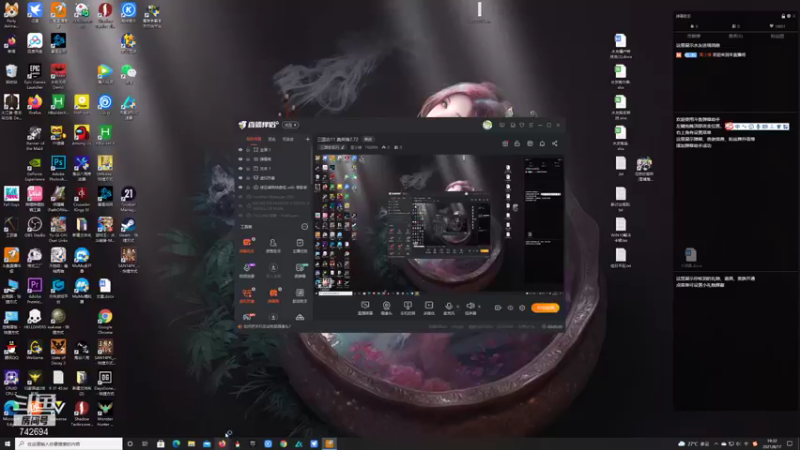The width and height of the screenshot is (800, 450).
Task: Open Adobe Photoshop desktop shortcut
Action: (58, 168)
